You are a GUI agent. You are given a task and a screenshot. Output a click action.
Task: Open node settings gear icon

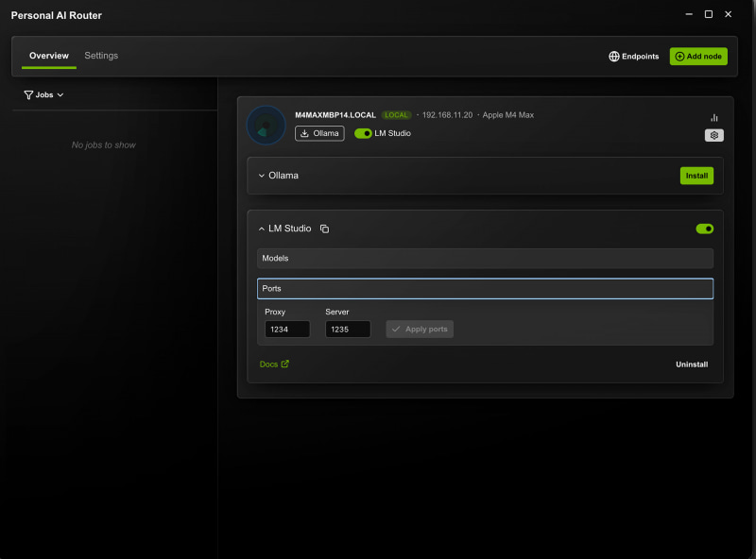(x=714, y=135)
